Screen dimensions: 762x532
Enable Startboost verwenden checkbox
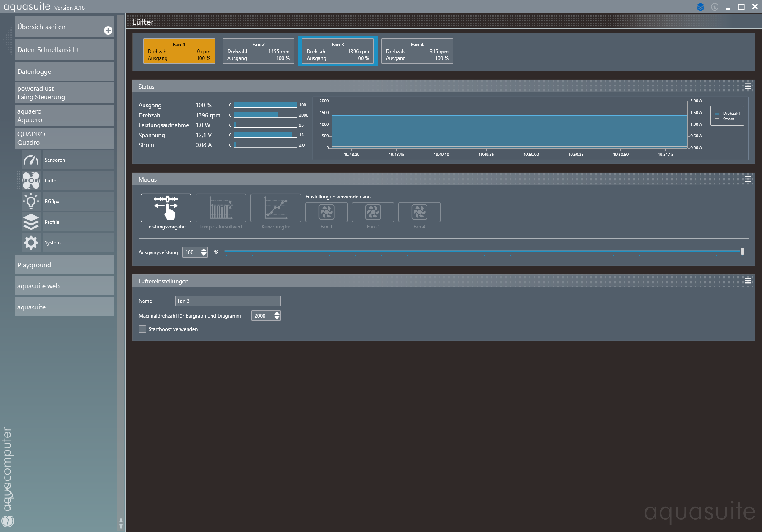pyautogui.click(x=142, y=329)
